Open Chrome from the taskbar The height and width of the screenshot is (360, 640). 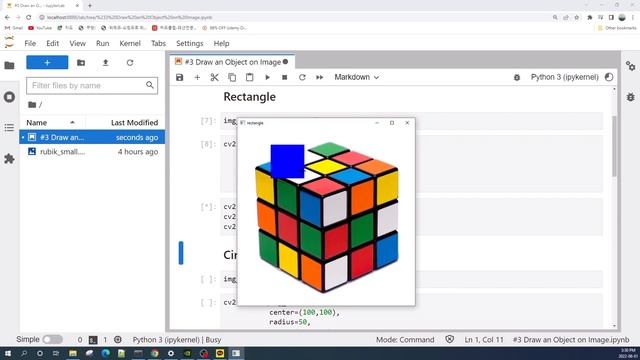(x=155, y=353)
